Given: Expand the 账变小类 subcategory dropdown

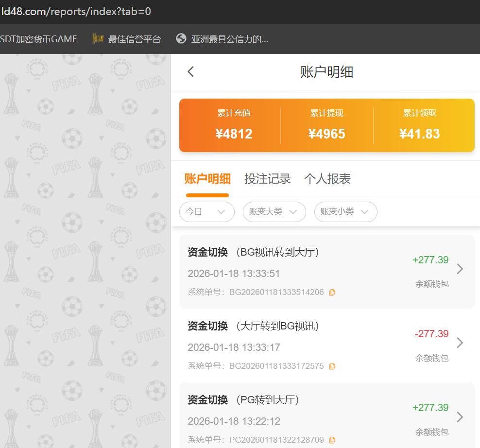Looking at the screenshot, I should pyautogui.click(x=345, y=212).
